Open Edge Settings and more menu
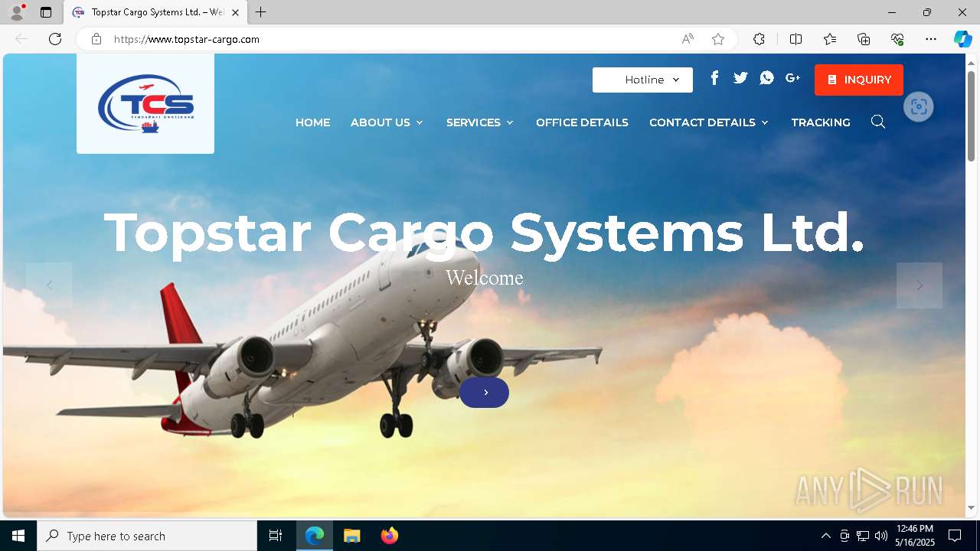The image size is (980, 551). pos(931,39)
